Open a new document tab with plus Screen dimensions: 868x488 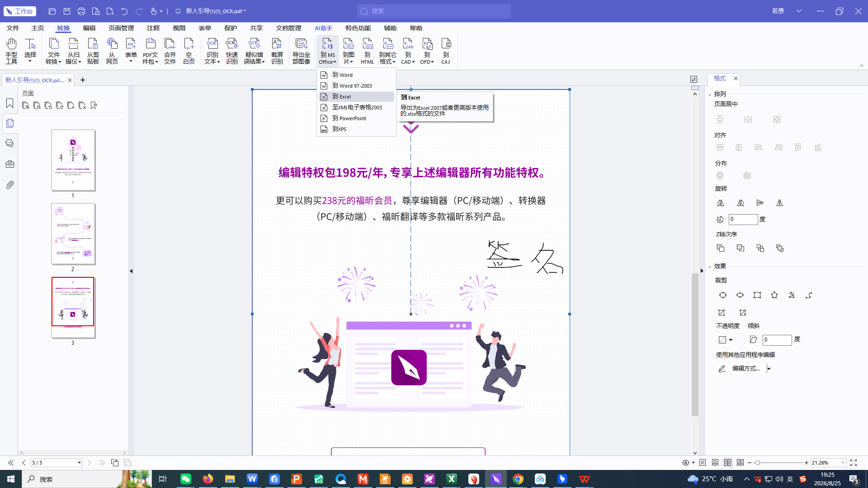coord(83,80)
